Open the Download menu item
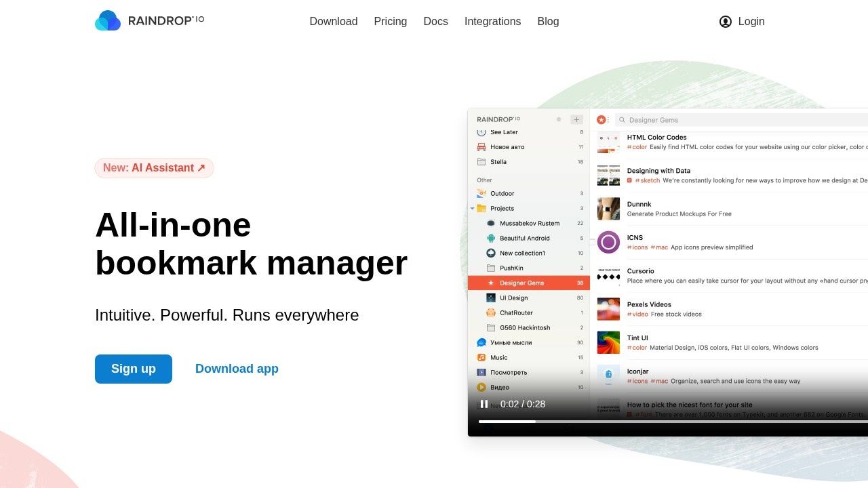 (334, 22)
